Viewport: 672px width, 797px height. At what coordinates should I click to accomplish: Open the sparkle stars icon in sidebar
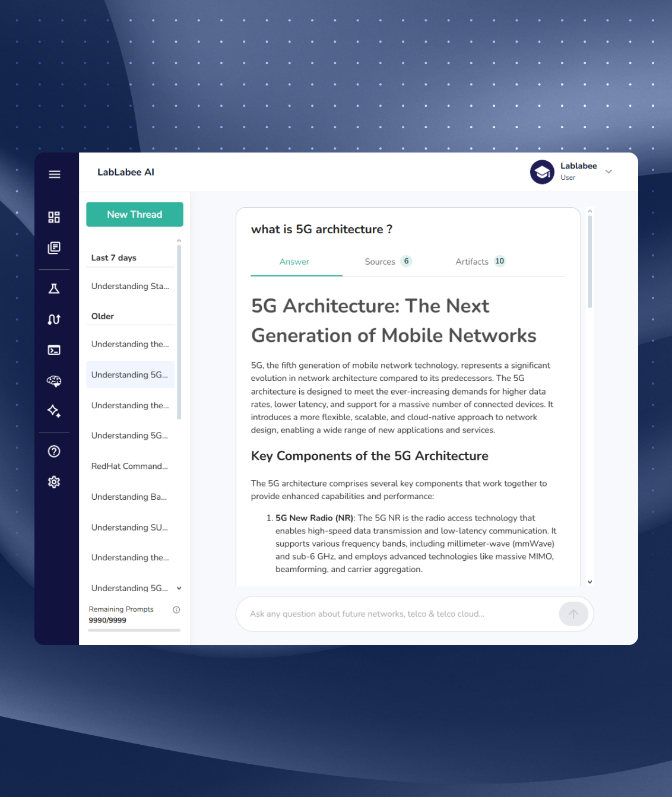coord(54,411)
